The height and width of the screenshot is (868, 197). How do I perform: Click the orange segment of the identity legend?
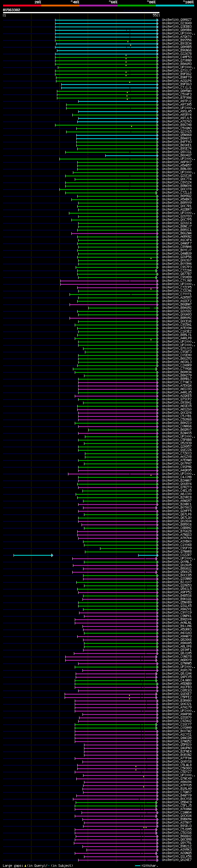point(60,6)
